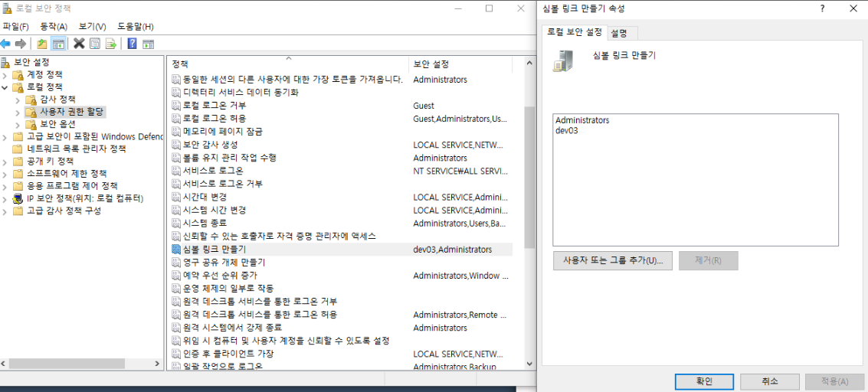
Task: Click the gray Forward arrow in toolbar
Action: tap(21, 44)
